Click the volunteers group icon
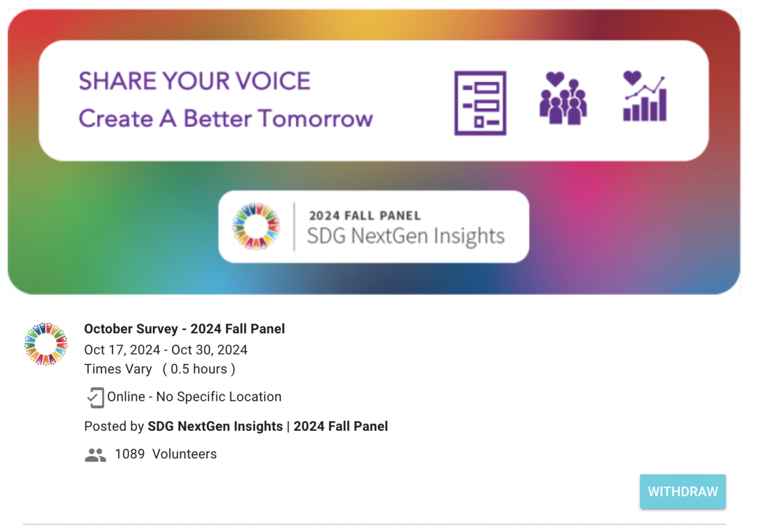The width and height of the screenshot is (767, 532). click(x=95, y=455)
